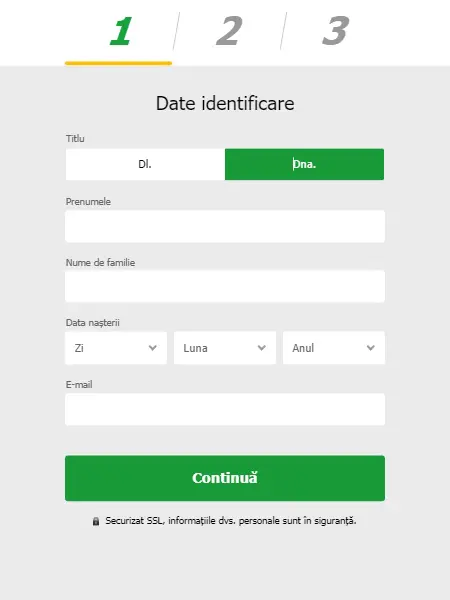Click the Securizat SSL information text
This screenshot has width=450, height=600.
coord(231,521)
